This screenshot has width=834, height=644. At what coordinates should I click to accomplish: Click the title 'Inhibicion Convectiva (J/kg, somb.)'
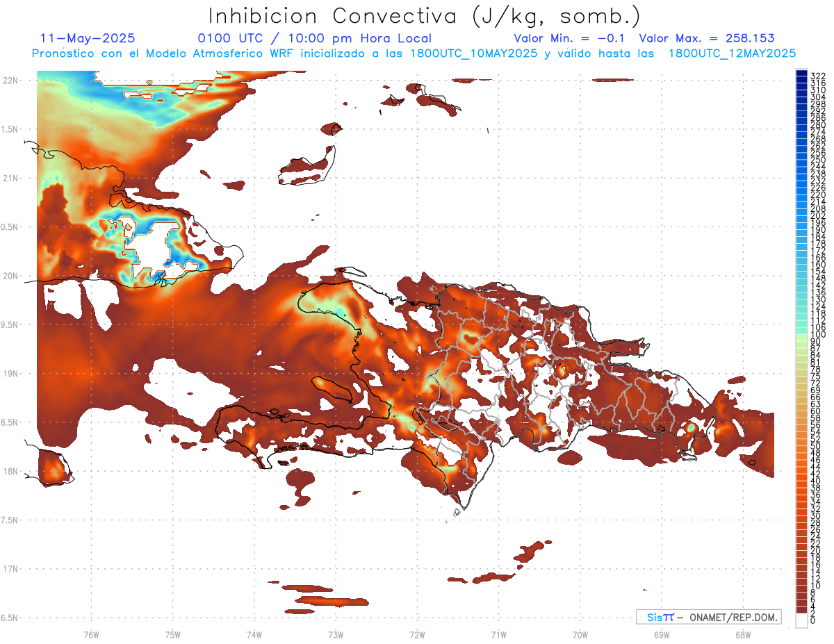(424, 16)
